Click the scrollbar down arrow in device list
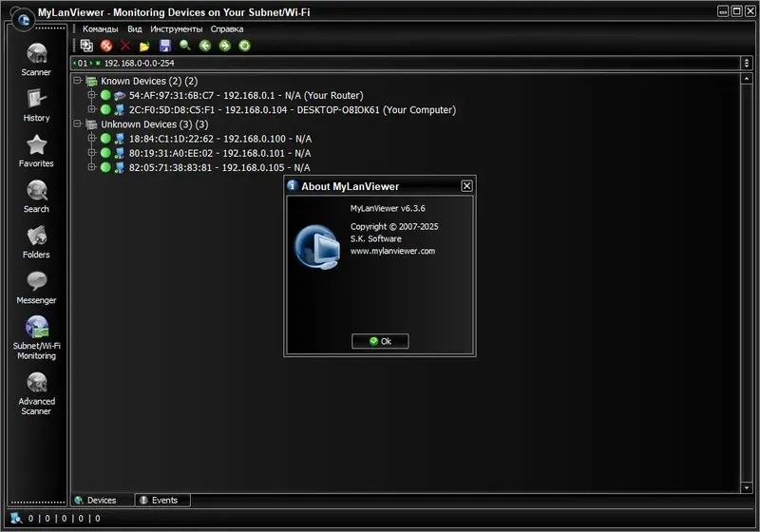The width and height of the screenshot is (760, 532). click(x=747, y=487)
